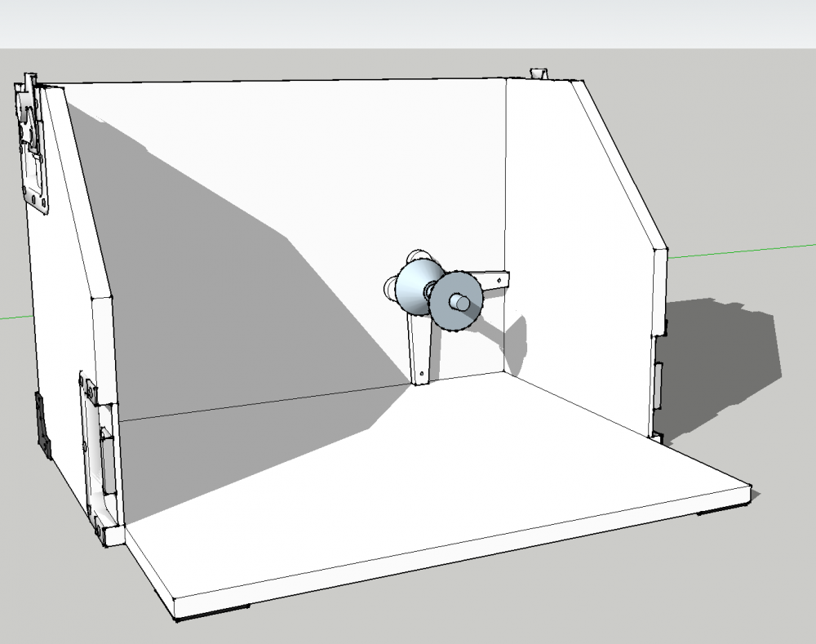Click the black hinge on the left panel

coord(42,424)
